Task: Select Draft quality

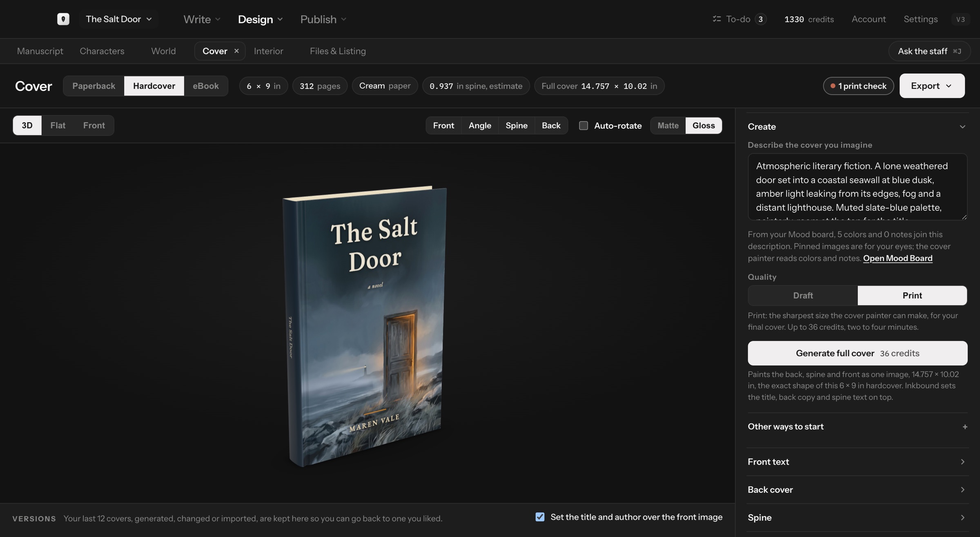Action: click(x=803, y=295)
